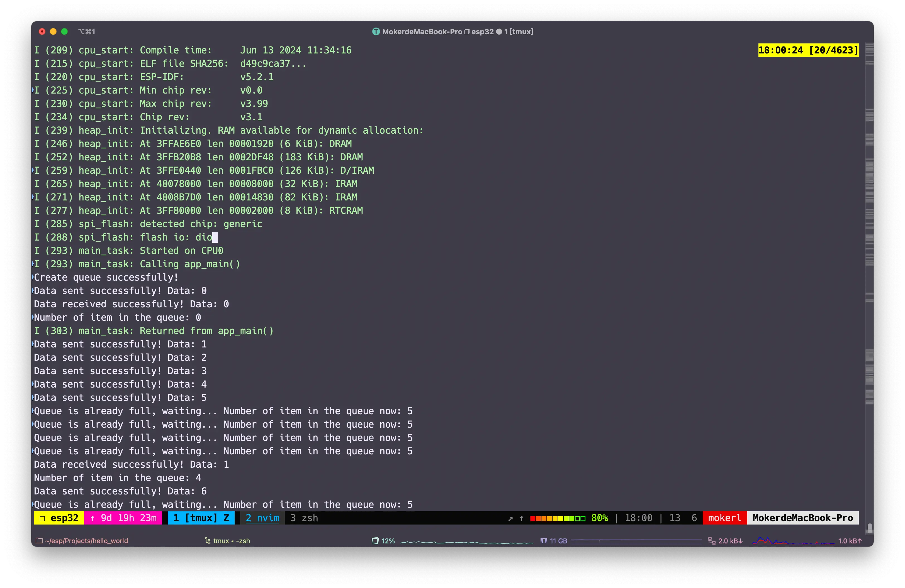Click the main_task: Started on CPU0 line
Viewport: 905px width, 588px height.
click(128, 250)
